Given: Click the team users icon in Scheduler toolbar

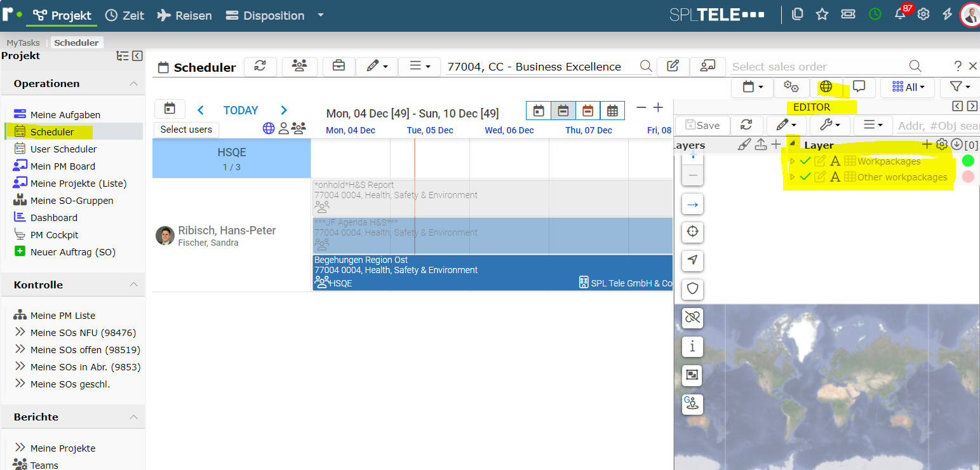Looking at the screenshot, I should (x=299, y=66).
